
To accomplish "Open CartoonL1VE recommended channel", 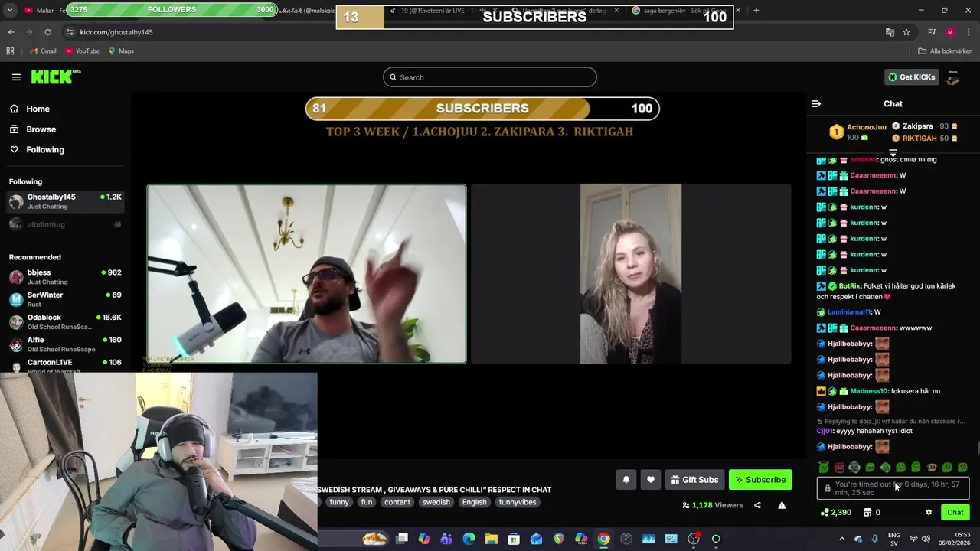I will click(x=65, y=365).
